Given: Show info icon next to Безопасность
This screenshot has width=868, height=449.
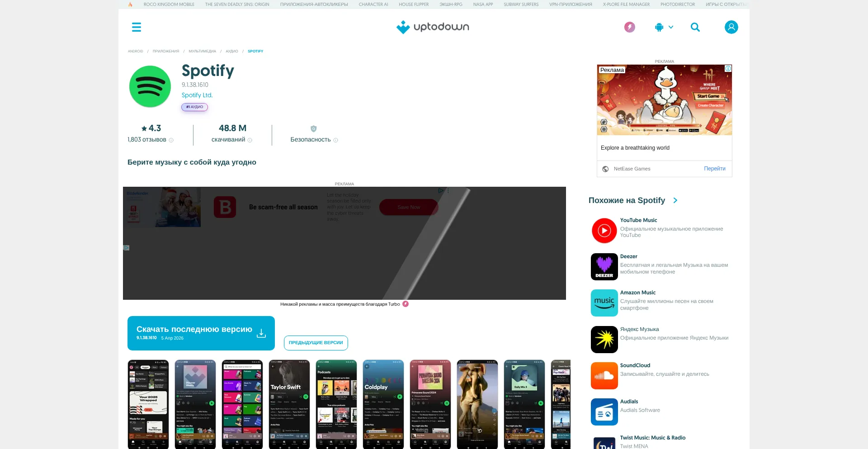Looking at the screenshot, I should (335, 140).
